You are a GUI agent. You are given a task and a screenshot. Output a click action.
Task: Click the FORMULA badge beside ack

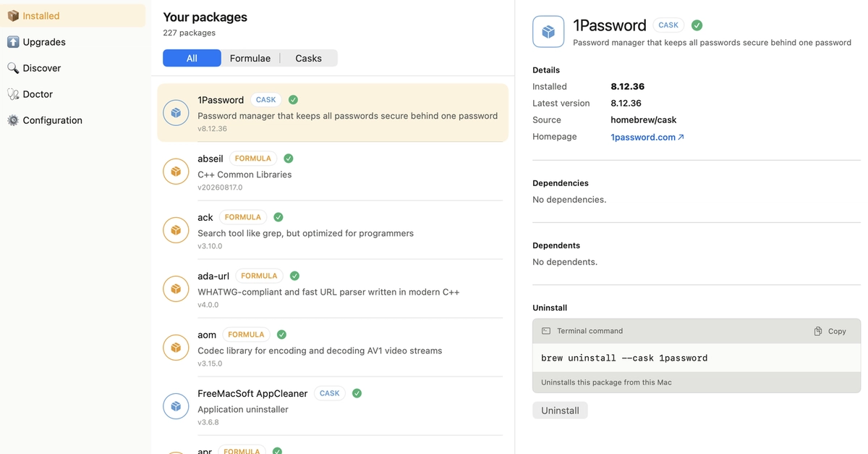243,217
